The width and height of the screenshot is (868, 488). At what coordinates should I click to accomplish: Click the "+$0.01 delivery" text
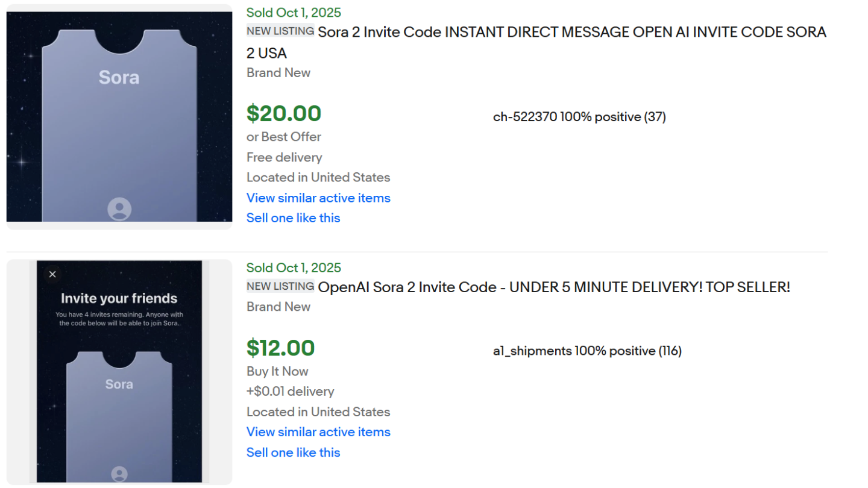(x=290, y=392)
